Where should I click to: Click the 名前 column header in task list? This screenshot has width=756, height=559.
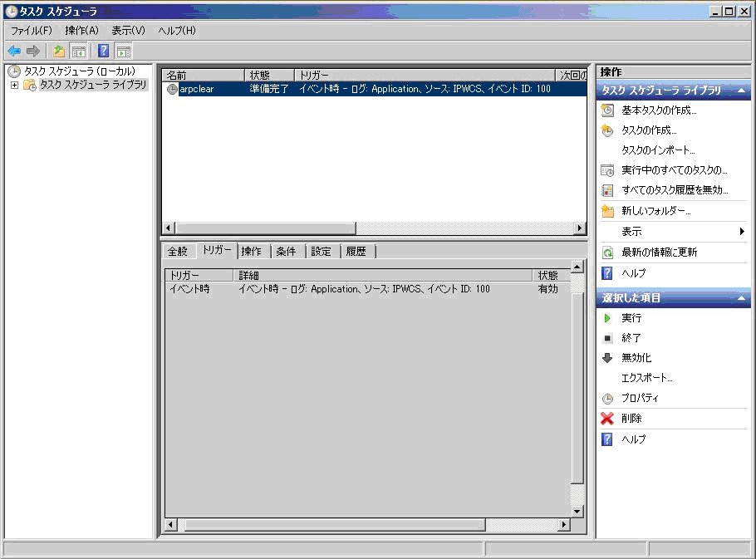[204, 76]
